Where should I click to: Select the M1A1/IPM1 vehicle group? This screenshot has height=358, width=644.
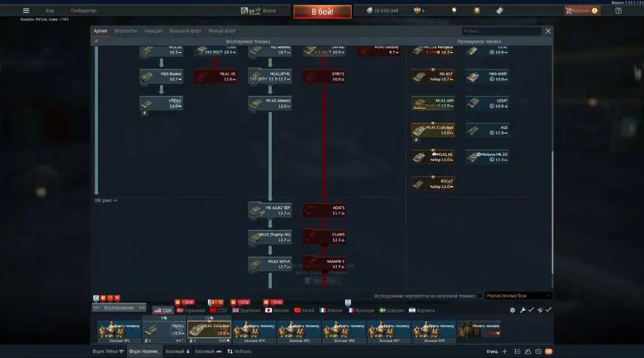tap(270, 77)
